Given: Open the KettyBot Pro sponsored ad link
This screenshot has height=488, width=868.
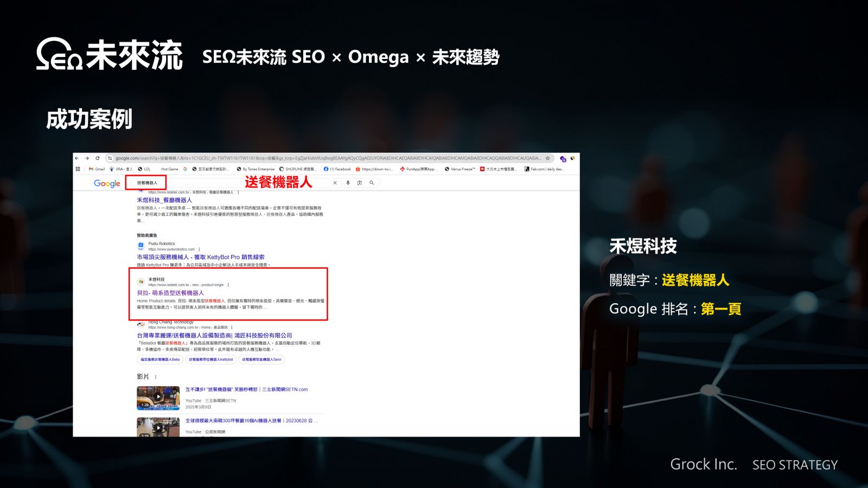Looking at the screenshot, I should [201, 257].
